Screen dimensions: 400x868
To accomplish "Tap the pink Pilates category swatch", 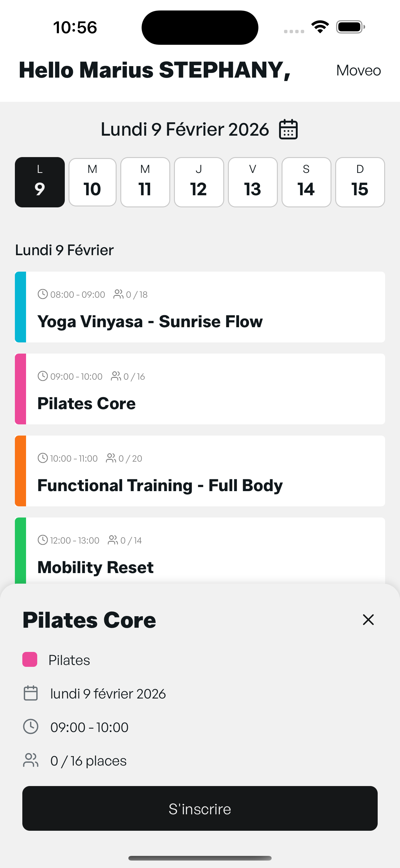I will tap(30, 659).
